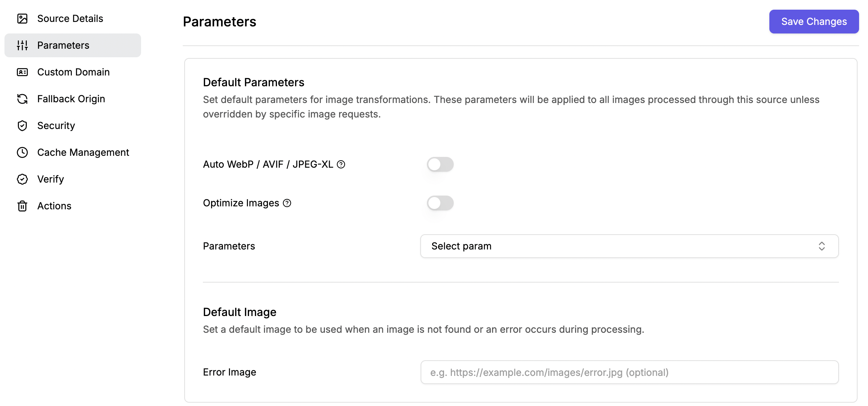Open help tooltip next to Optimize Images

287,203
